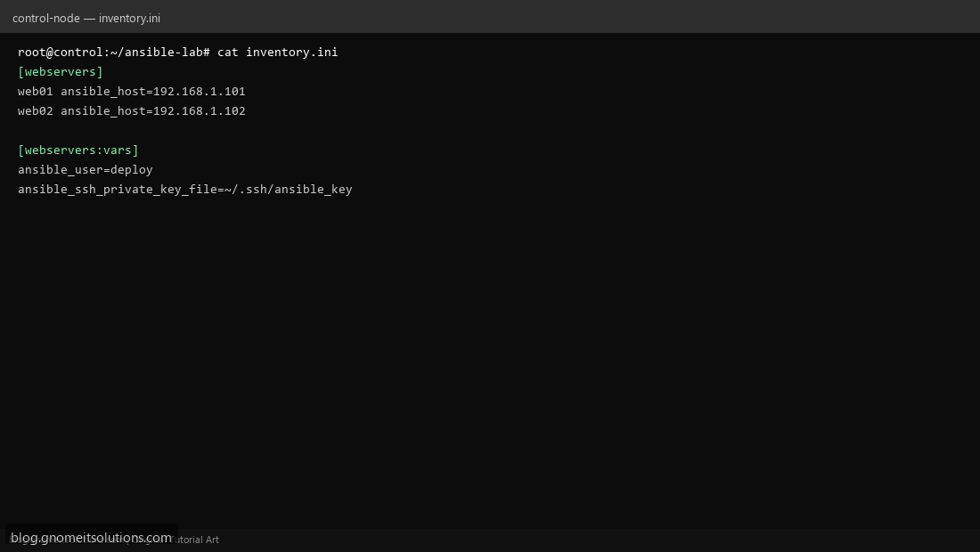Click the '[webservers:vars]' section header
Image resolution: width=980 pixels, height=552 pixels.
click(x=78, y=150)
